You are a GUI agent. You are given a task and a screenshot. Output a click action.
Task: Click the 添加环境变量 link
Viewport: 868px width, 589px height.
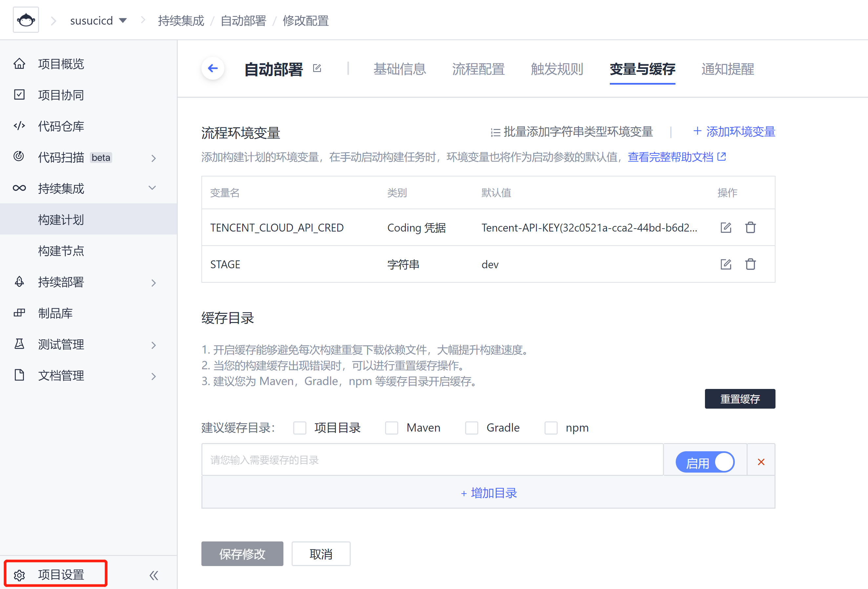[734, 132]
